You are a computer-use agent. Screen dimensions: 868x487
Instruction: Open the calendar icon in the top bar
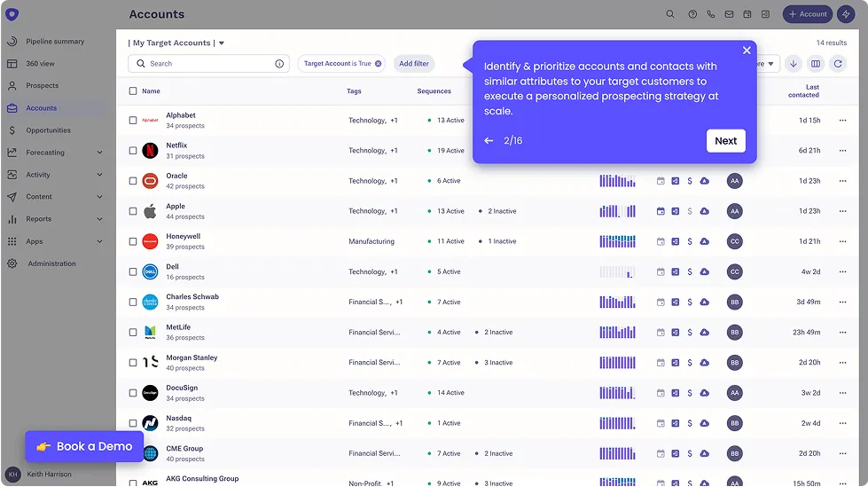pyautogui.click(x=747, y=14)
